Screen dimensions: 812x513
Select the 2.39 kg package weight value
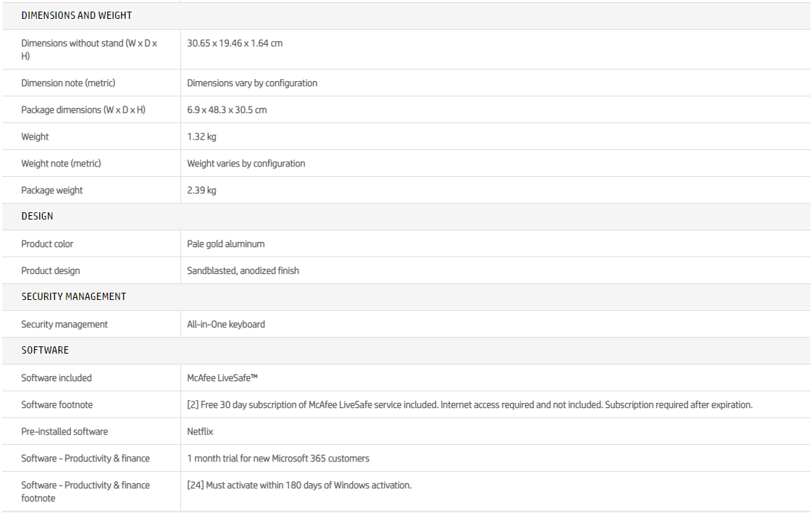(x=201, y=191)
